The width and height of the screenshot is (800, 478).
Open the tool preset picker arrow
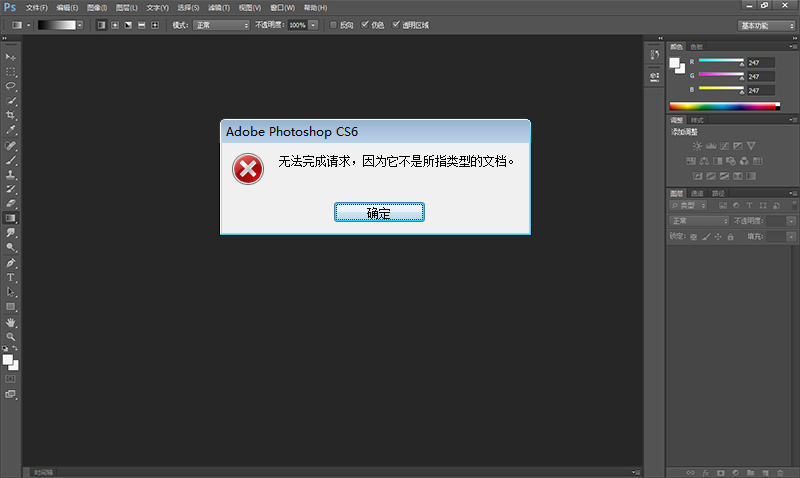(x=29, y=25)
